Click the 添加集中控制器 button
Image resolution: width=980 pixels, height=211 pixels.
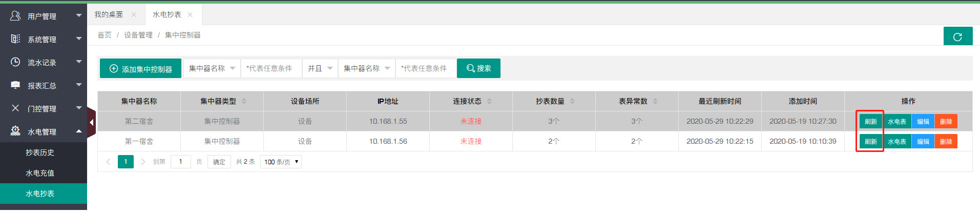click(x=140, y=68)
